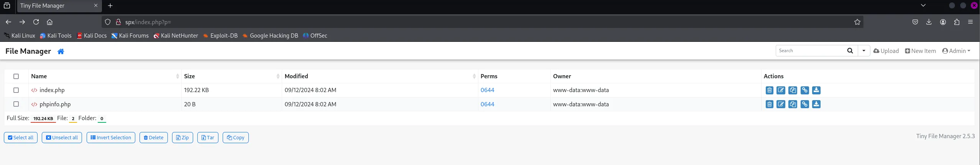This screenshot has height=165, width=980.
Task: Open the recent browsing tabs icon
Action: click(7, 6)
